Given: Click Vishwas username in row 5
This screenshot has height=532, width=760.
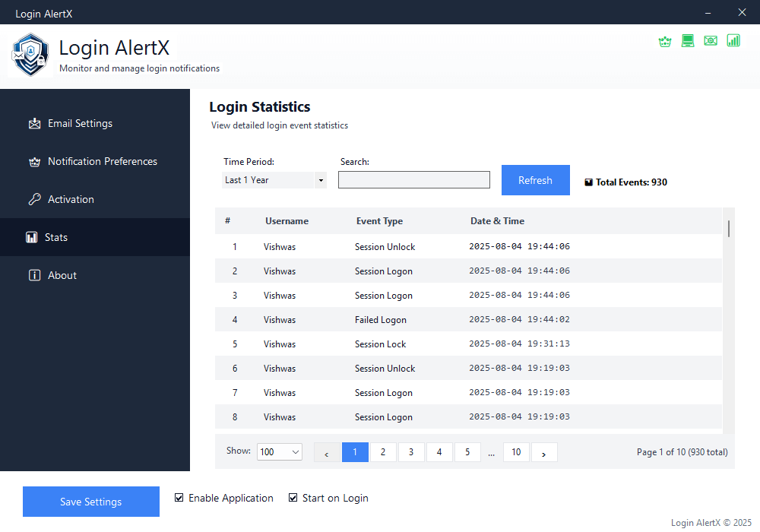Looking at the screenshot, I should click(280, 344).
